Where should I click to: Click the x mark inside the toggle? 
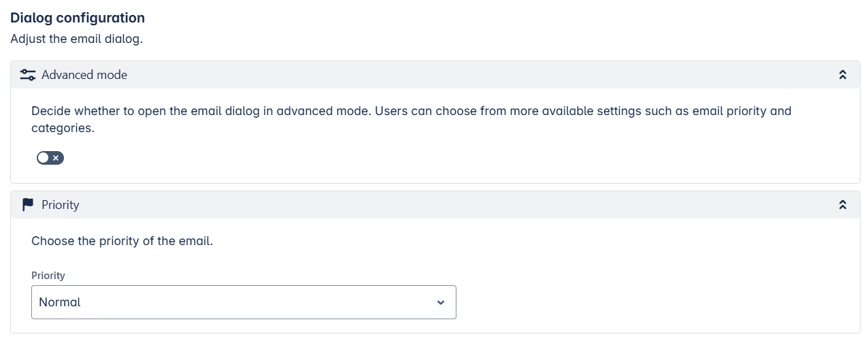(x=56, y=158)
